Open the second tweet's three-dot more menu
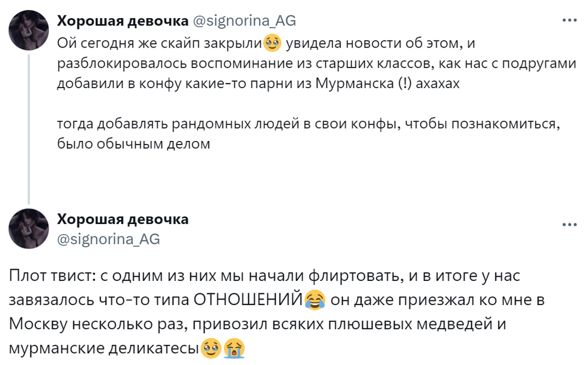The height and width of the screenshot is (365, 588). [569, 225]
